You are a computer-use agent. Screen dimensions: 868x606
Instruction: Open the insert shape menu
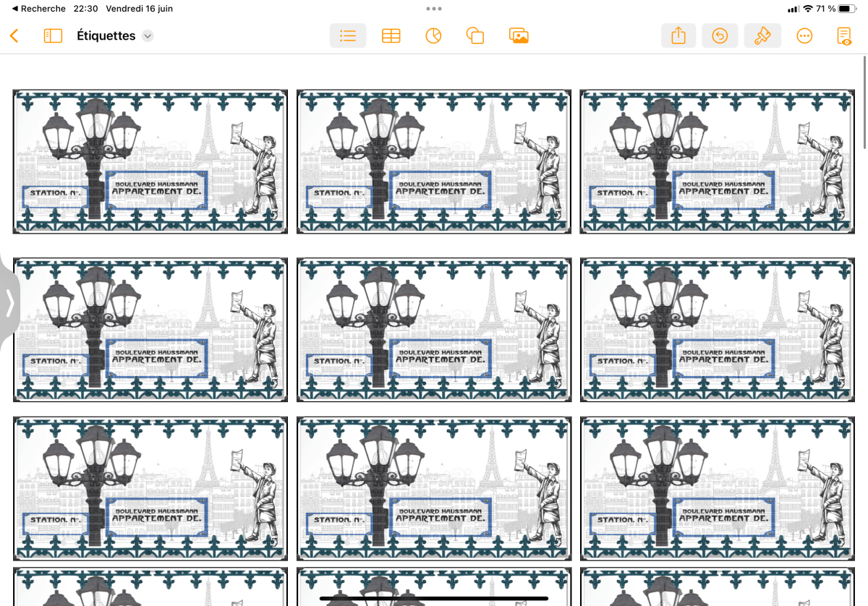coord(475,36)
